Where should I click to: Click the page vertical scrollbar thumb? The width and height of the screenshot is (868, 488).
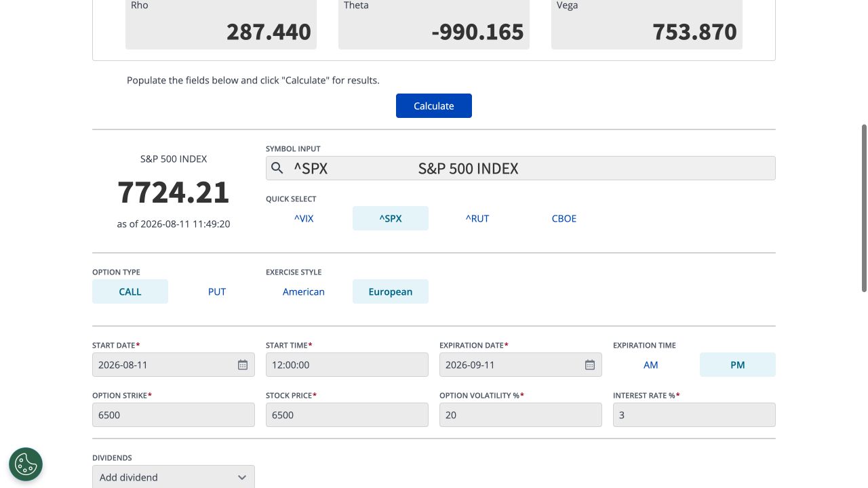[864, 208]
